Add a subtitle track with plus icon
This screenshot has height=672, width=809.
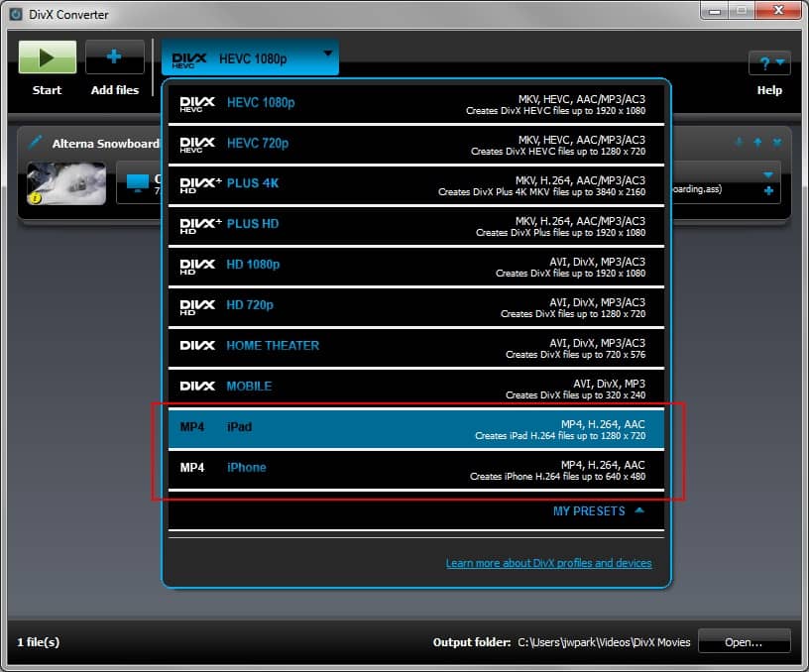pyautogui.click(x=768, y=191)
